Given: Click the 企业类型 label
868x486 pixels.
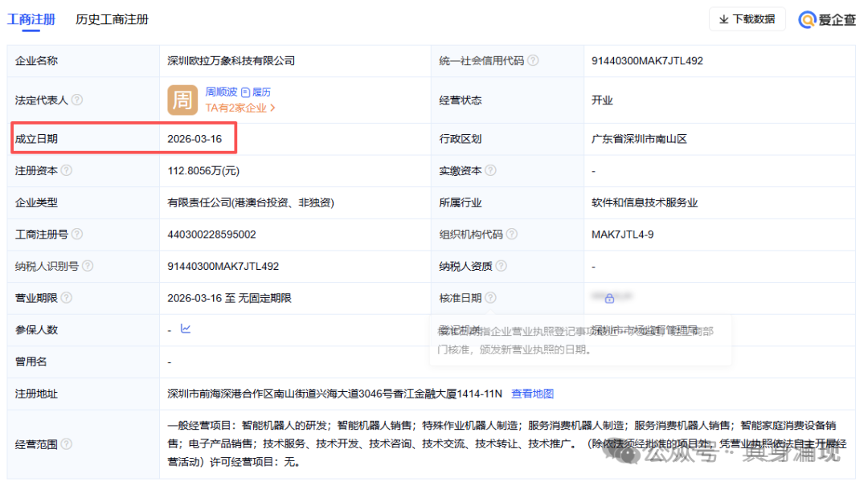Looking at the screenshot, I should click(x=36, y=202).
